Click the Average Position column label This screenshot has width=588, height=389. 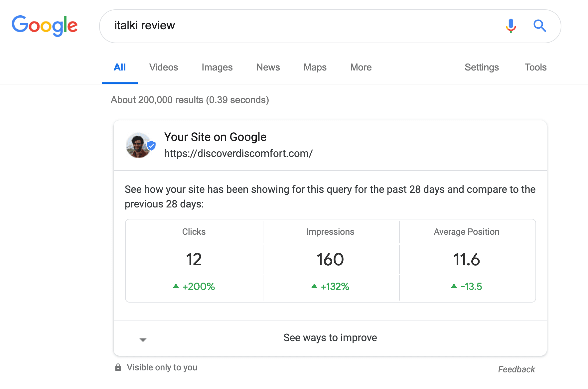tap(467, 232)
